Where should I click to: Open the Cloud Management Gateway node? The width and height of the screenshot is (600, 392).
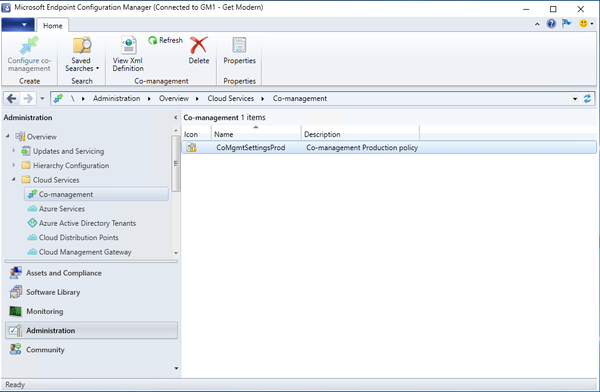(x=79, y=252)
